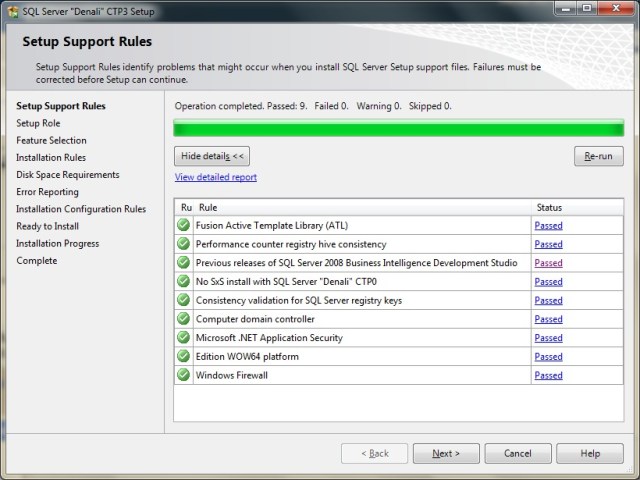
Task: Open Help for setup support rules
Action: coord(590,453)
